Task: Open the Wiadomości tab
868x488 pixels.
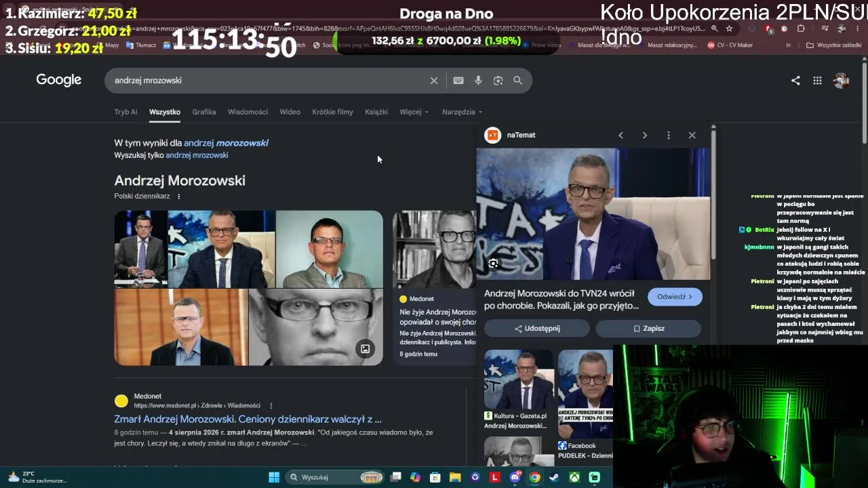Action: 248,112
